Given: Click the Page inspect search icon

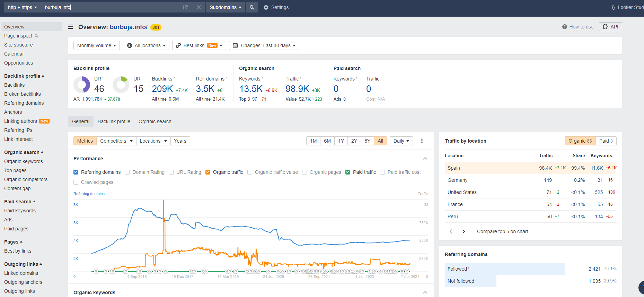Looking at the screenshot, I should tap(36, 36).
